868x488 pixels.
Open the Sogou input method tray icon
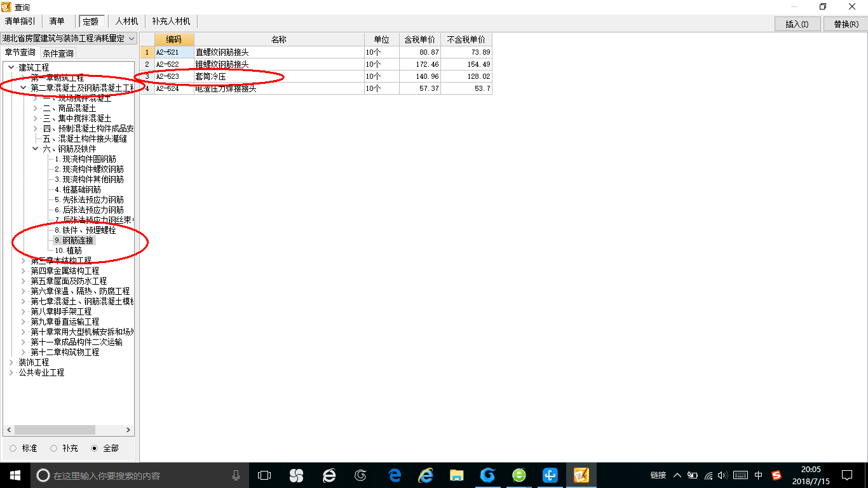776,475
